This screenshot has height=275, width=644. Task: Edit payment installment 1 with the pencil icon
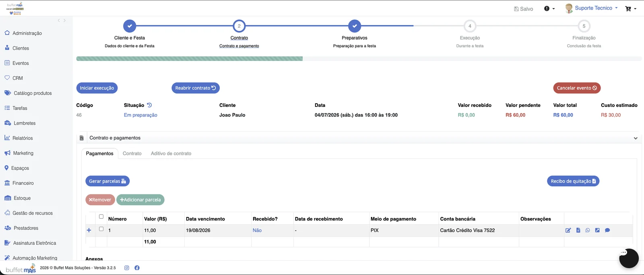(x=568, y=230)
